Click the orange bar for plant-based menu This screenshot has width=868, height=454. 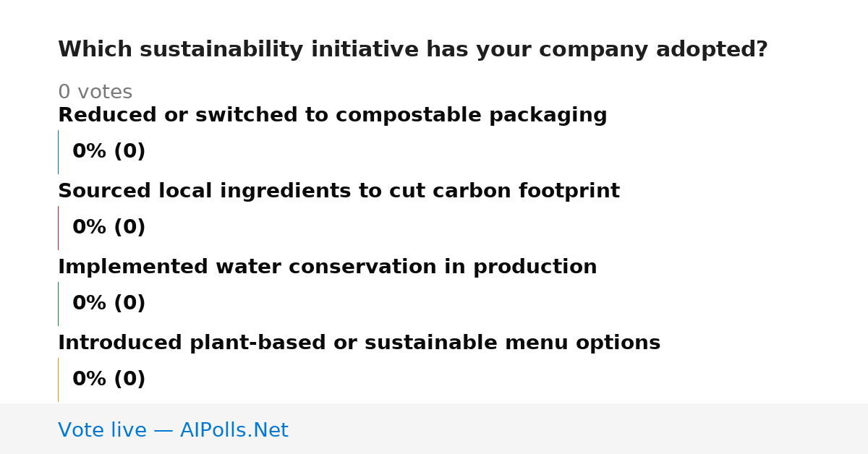58,380
